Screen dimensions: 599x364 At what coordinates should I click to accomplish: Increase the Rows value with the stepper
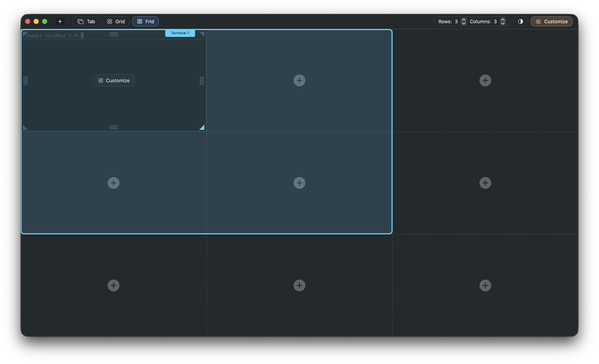[464, 19]
